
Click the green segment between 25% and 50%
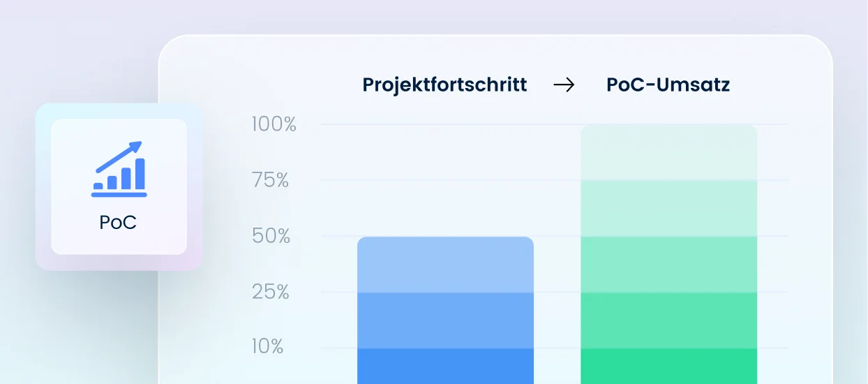click(x=668, y=265)
